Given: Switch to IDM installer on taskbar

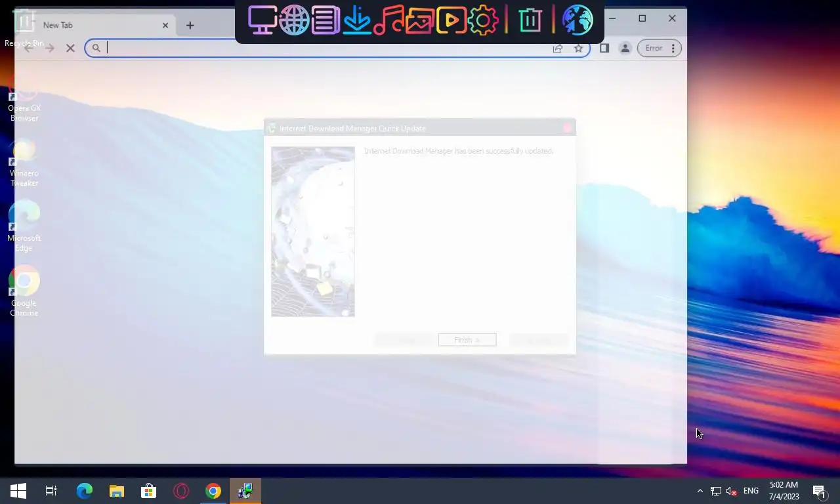Looking at the screenshot, I should (x=245, y=490).
